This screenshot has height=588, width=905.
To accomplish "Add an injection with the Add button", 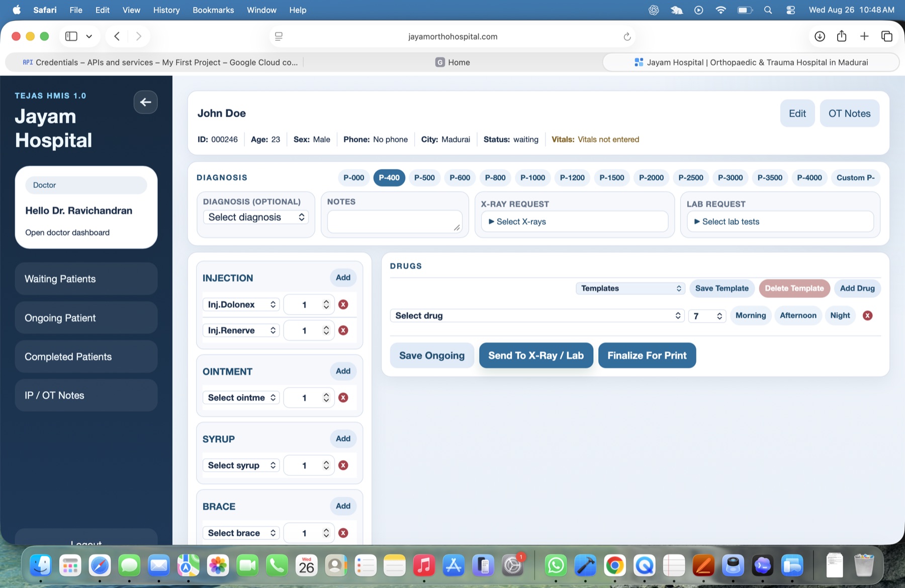I will 343,277.
